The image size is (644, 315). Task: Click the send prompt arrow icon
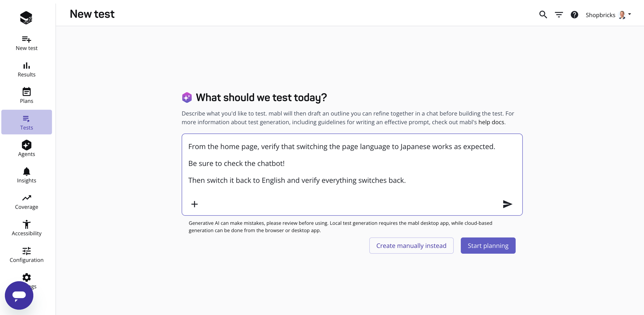coord(507,204)
